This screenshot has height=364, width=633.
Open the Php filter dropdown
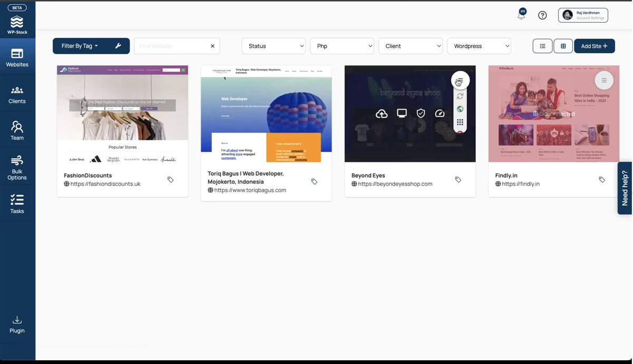point(342,46)
